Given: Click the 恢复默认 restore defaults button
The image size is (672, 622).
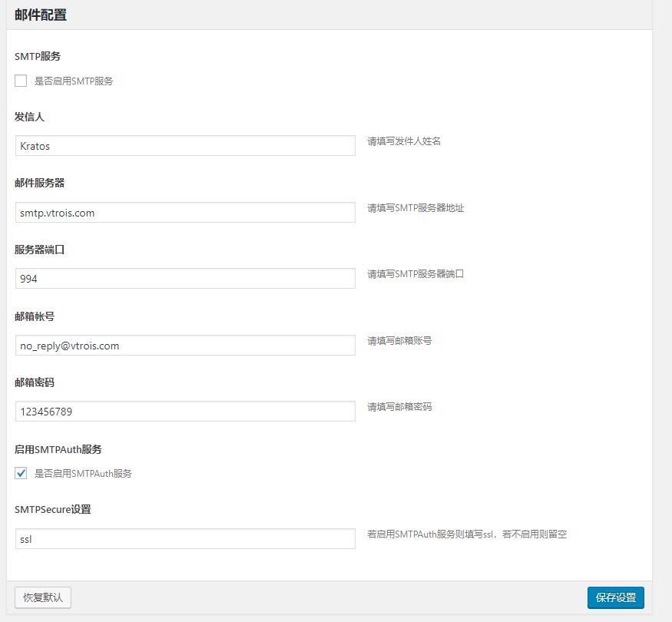Looking at the screenshot, I should pos(43,597).
